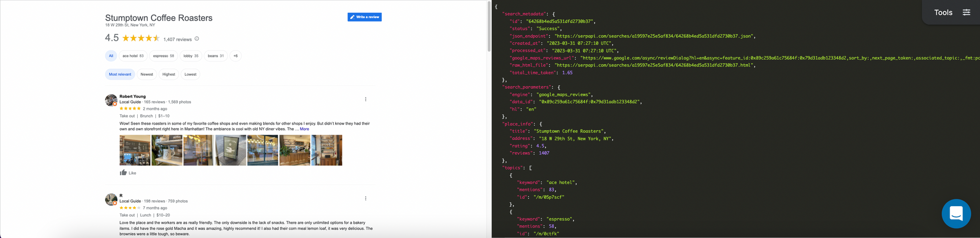
Task: Click the five-star rating on Robert Young's review
Action: point(130,109)
